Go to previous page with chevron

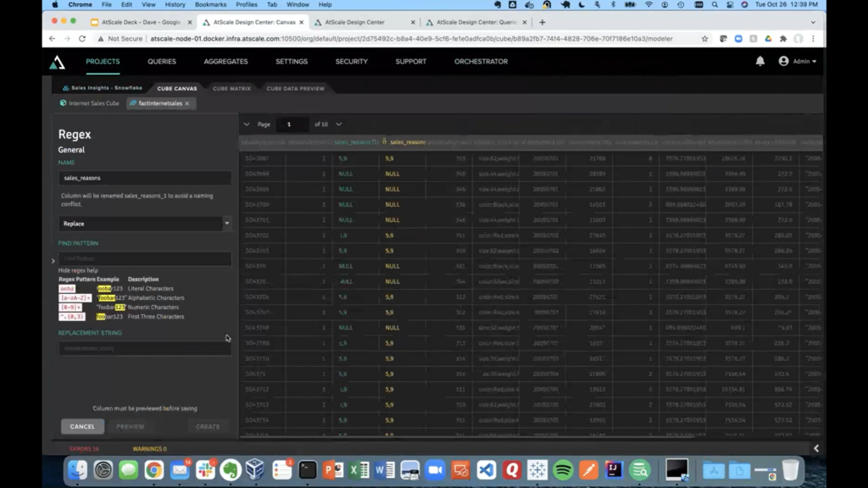pyautogui.click(x=247, y=125)
